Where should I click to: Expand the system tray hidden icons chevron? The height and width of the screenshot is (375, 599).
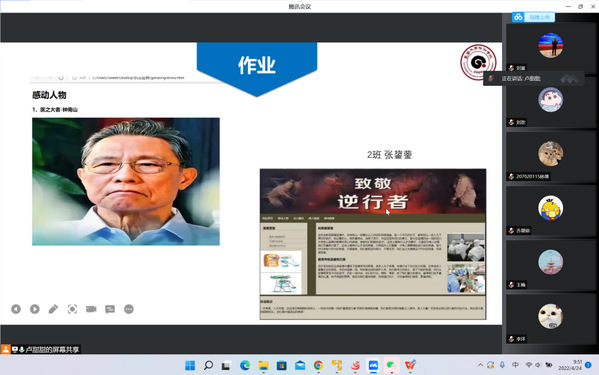point(480,365)
